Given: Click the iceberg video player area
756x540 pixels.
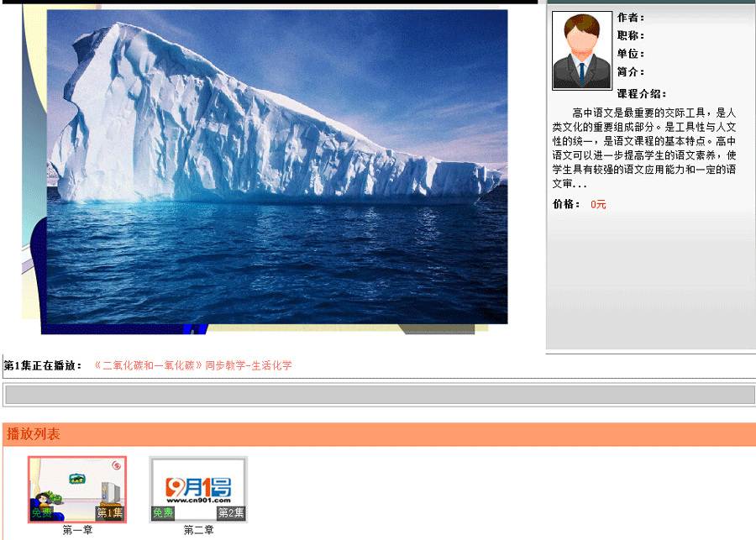Looking at the screenshot, I should [277, 166].
